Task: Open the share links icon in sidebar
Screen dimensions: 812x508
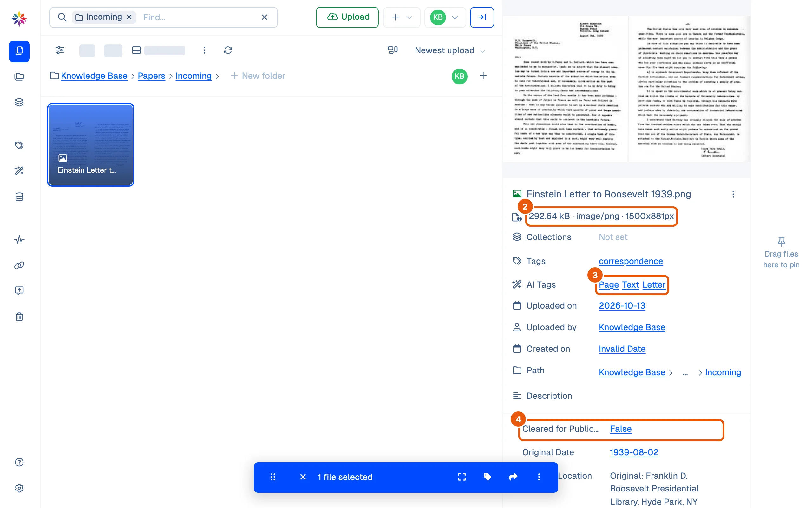Action: click(19, 265)
